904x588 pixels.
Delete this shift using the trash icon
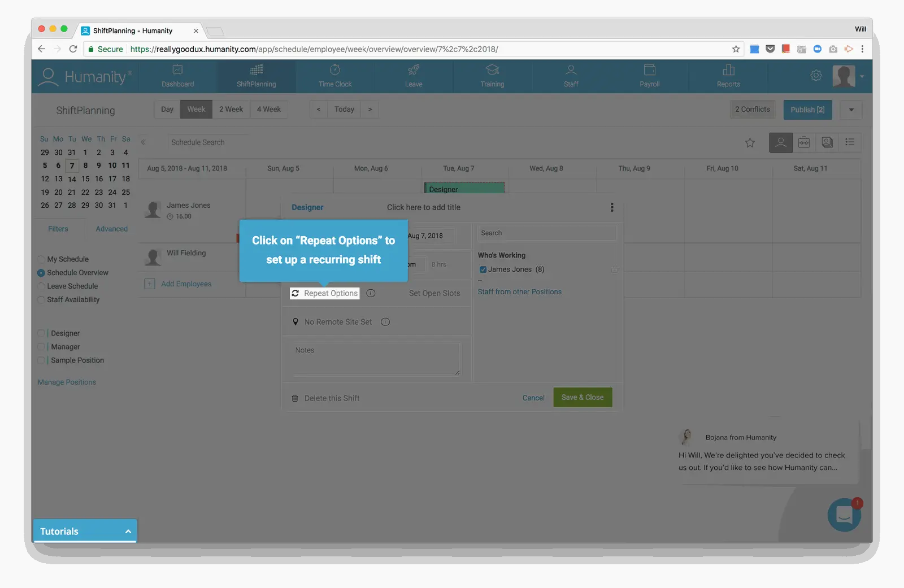(x=295, y=398)
